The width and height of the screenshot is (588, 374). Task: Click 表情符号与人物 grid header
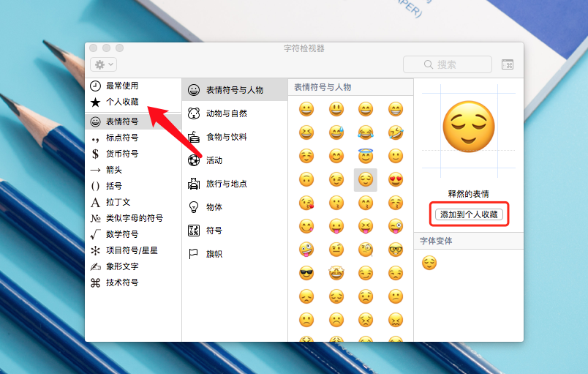pos(350,87)
